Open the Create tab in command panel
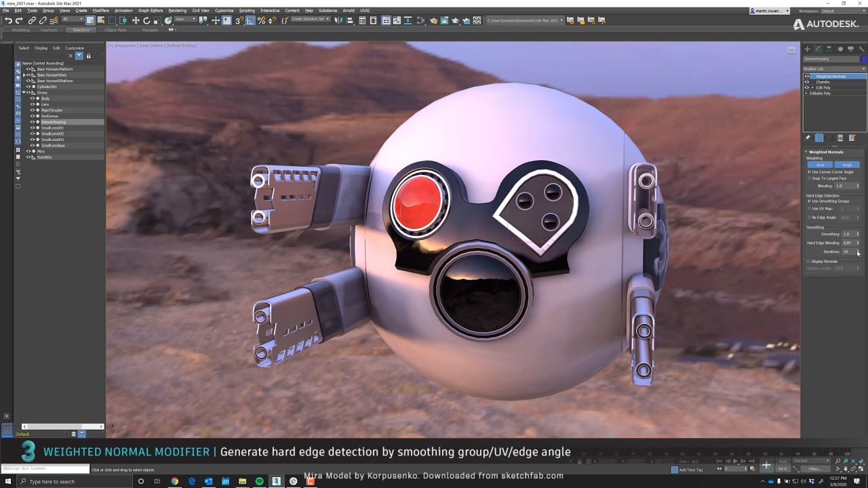Screen dimensions: 868x488 (x=807, y=49)
